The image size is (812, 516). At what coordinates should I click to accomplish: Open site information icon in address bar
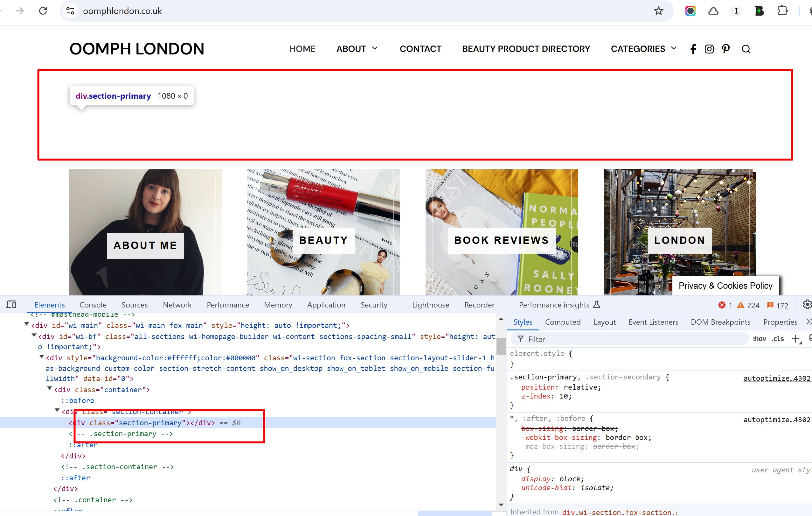(x=70, y=11)
